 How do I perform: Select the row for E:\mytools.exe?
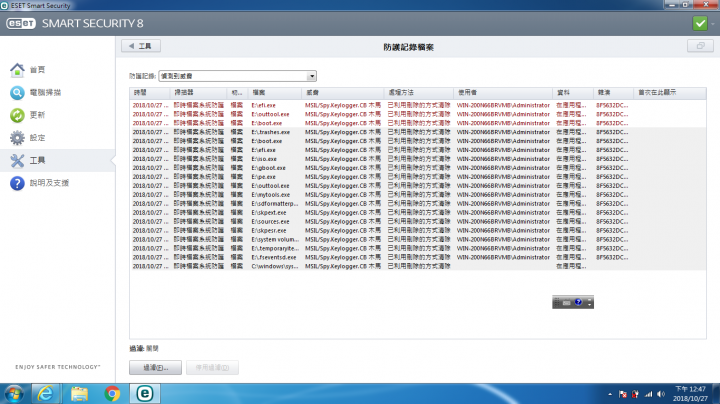(x=418, y=195)
